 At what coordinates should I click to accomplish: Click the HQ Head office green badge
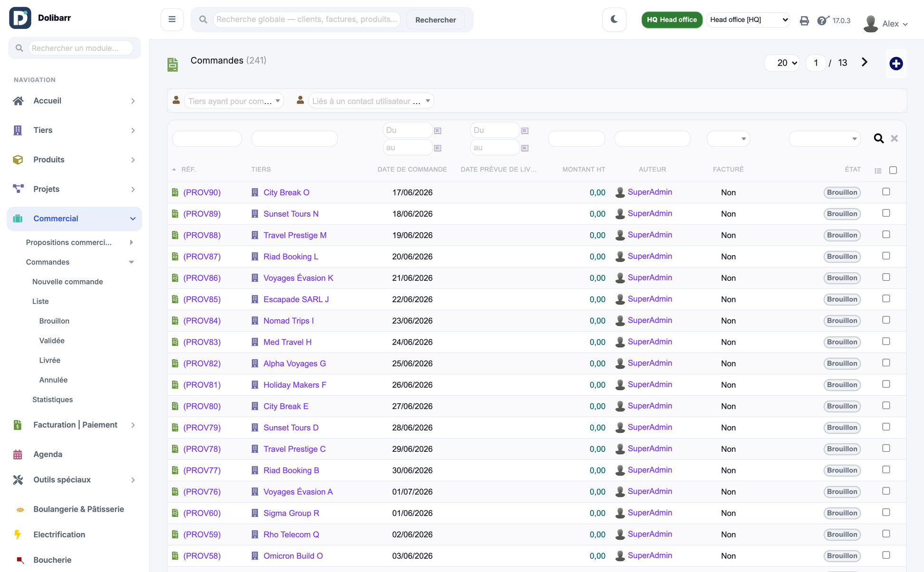pyautogui.click(x=671, y=19)
